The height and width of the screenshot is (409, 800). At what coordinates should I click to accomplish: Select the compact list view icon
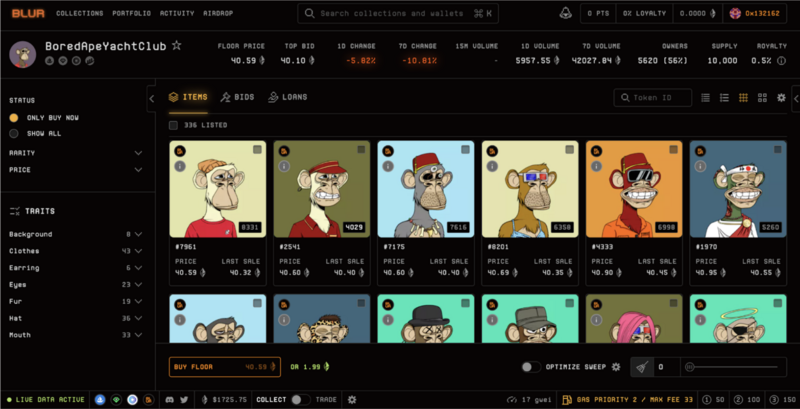tap(706, 98)
